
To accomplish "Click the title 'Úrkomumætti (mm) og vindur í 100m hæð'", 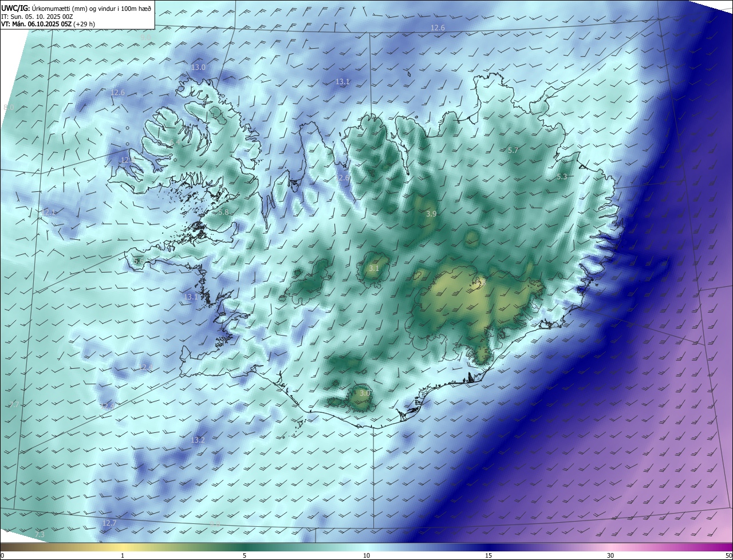I will pyautogui.click(x=92, y=7).
